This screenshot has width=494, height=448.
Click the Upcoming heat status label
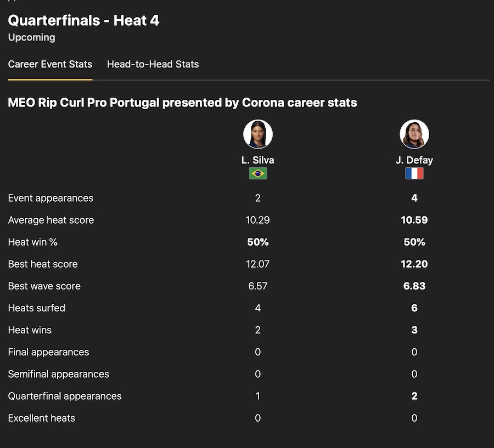click(31, 37)
